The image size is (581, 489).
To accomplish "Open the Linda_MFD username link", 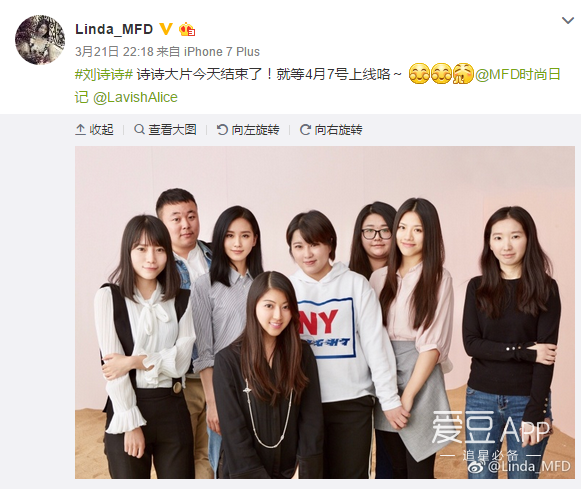I will 114,29.
